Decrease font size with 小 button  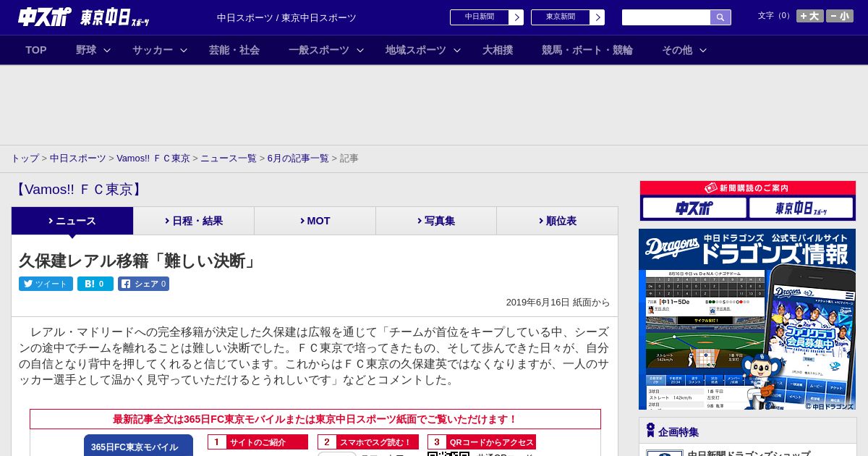click(x=840, y=16)
